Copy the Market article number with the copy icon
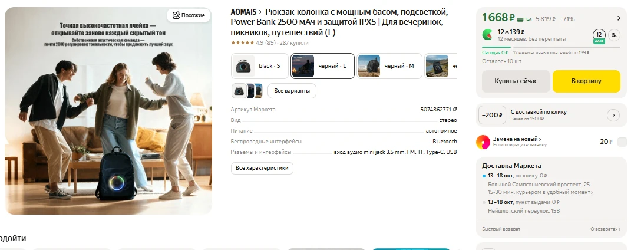The image size is (644, 250). pyautogui.click(x=455, y=110)
